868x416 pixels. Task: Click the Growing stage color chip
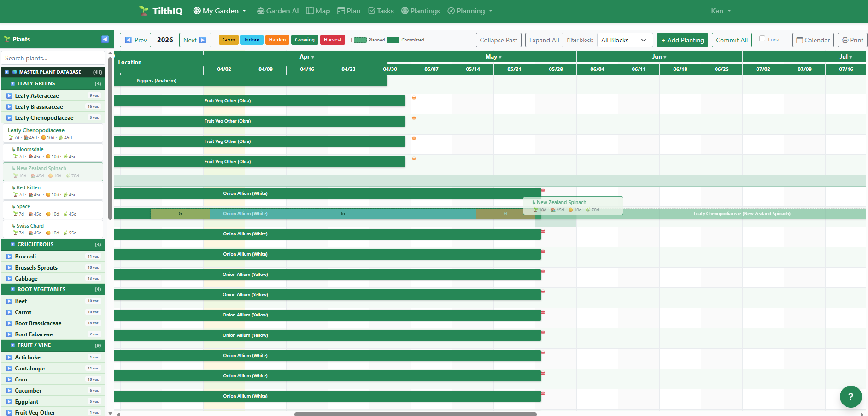pos(305,40)
